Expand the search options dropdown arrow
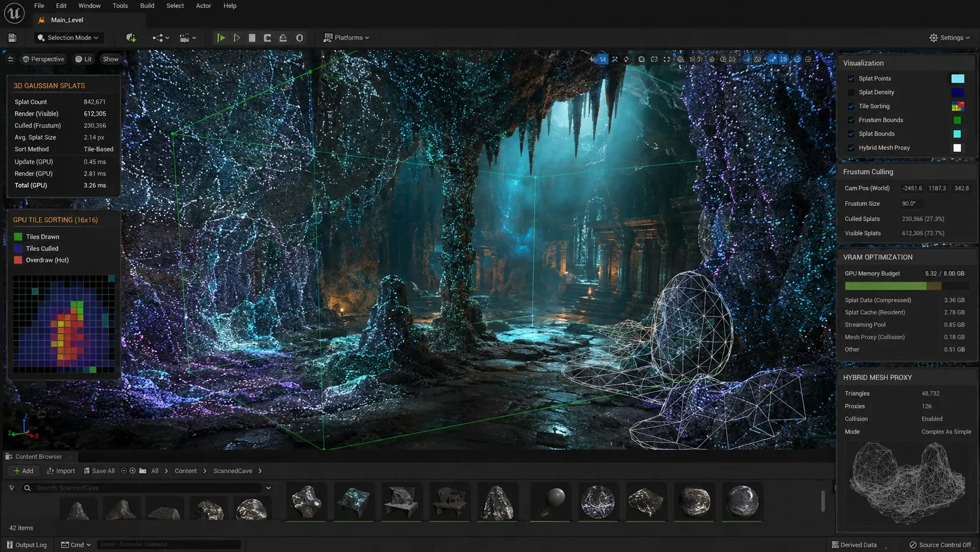The width and height of the screenshot is (980, 552). [x=268, y=487]
